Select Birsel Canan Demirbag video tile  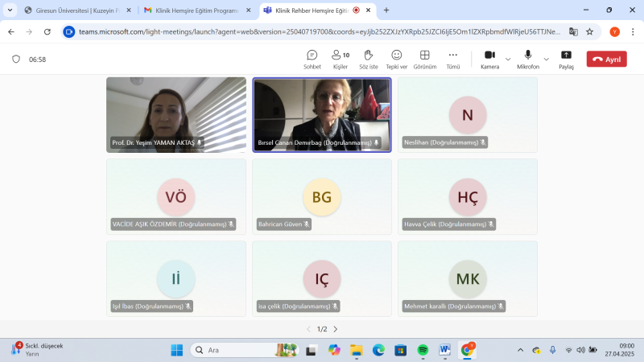tap(322, 115)
